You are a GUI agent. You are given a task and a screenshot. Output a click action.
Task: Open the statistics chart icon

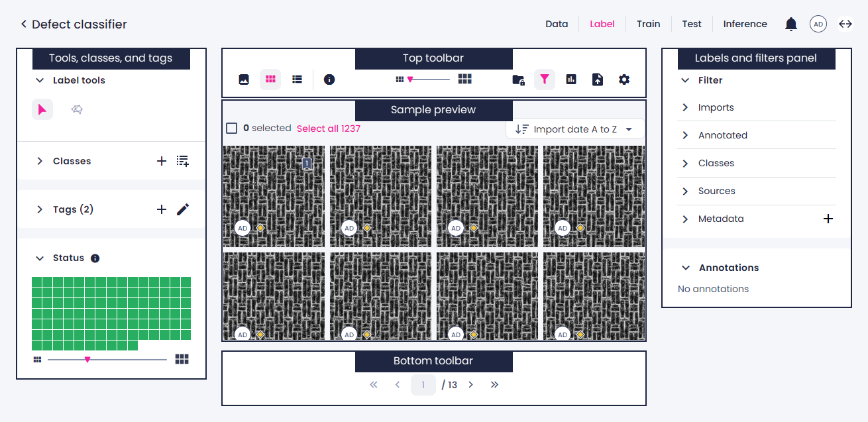click(571, 79)
